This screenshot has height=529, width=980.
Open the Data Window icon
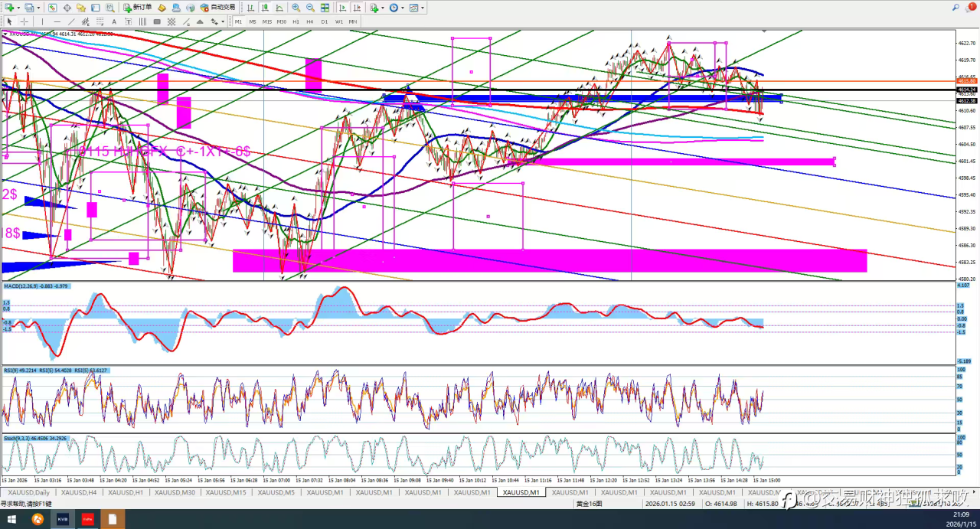point(67,8)
